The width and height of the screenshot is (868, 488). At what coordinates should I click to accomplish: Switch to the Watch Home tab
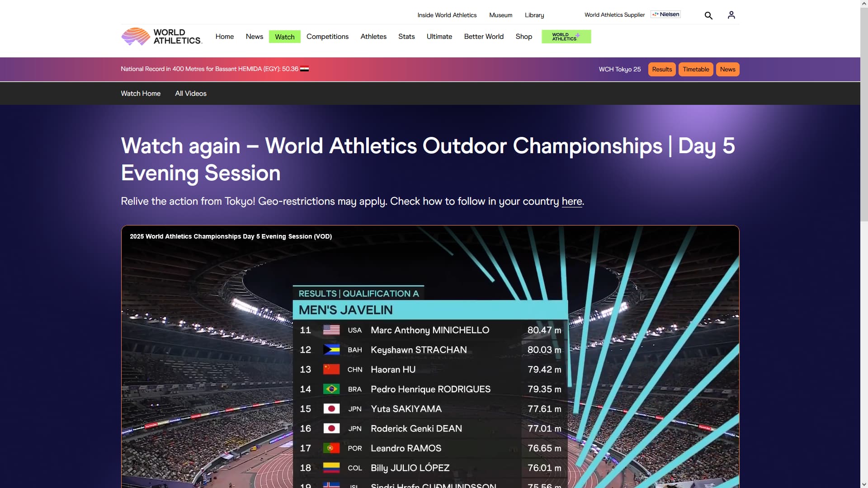pos(141,94)
